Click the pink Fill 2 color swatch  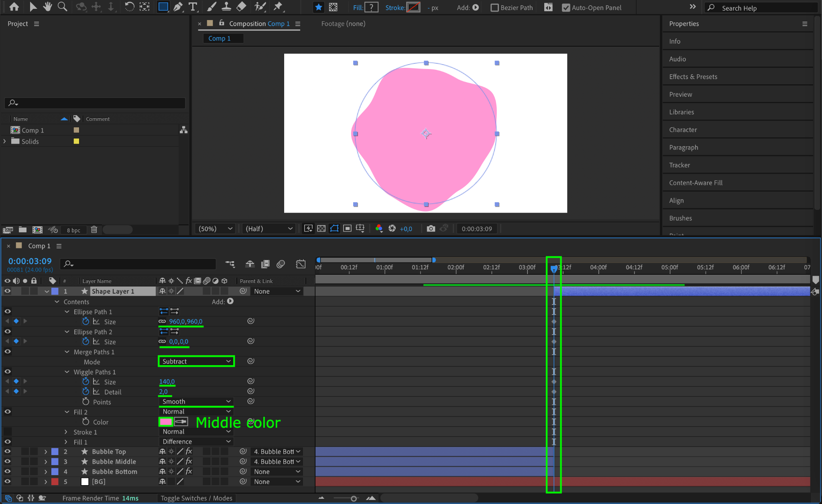166,422
